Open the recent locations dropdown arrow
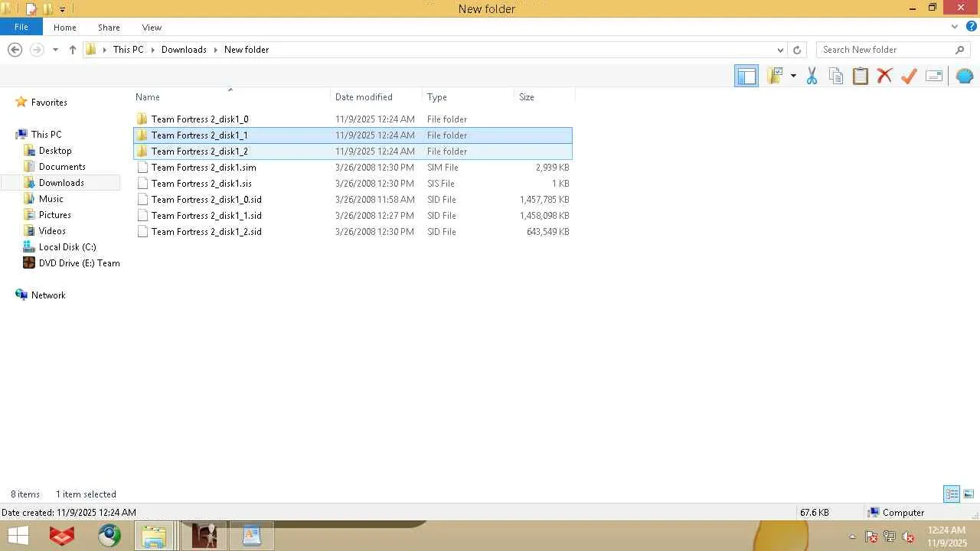 pos(55,50)
